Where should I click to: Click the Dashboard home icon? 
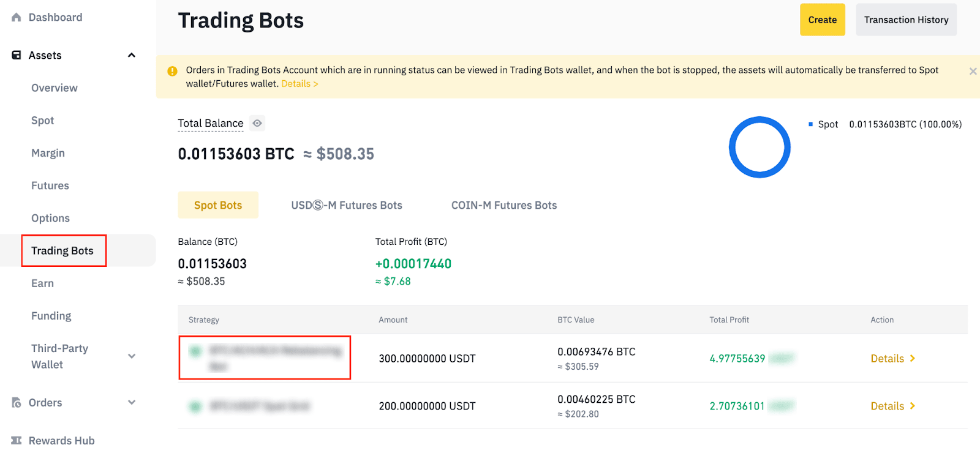point(17,18)
